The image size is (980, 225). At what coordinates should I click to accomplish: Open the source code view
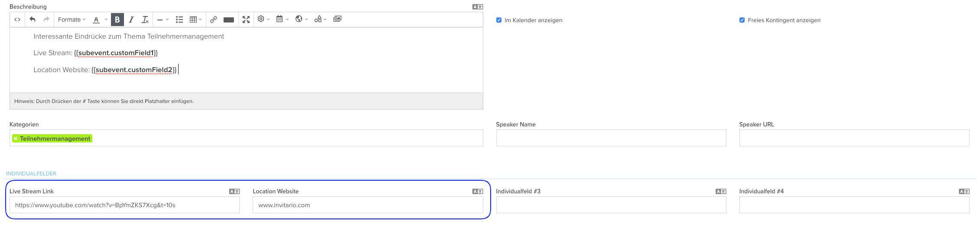(x=17, y=20)
